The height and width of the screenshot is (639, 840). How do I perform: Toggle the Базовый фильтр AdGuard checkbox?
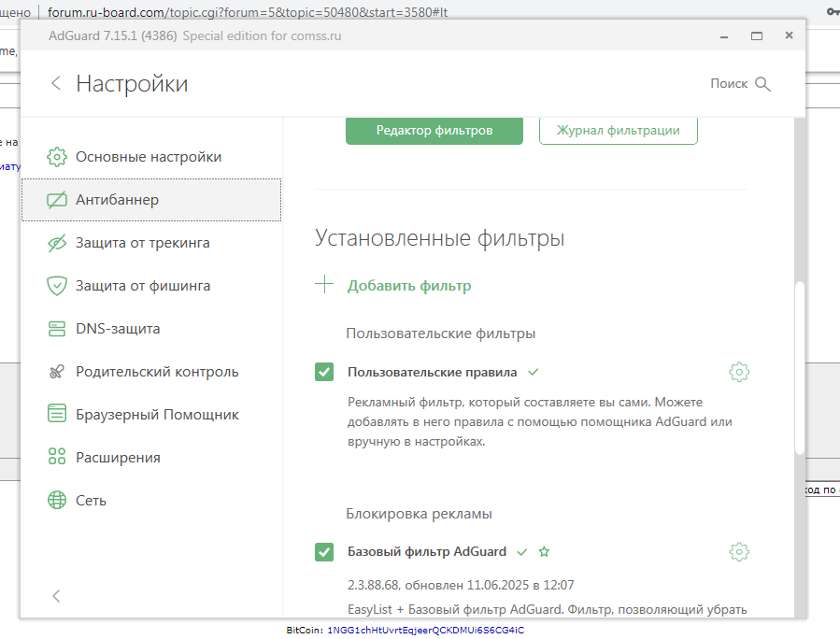324,552
